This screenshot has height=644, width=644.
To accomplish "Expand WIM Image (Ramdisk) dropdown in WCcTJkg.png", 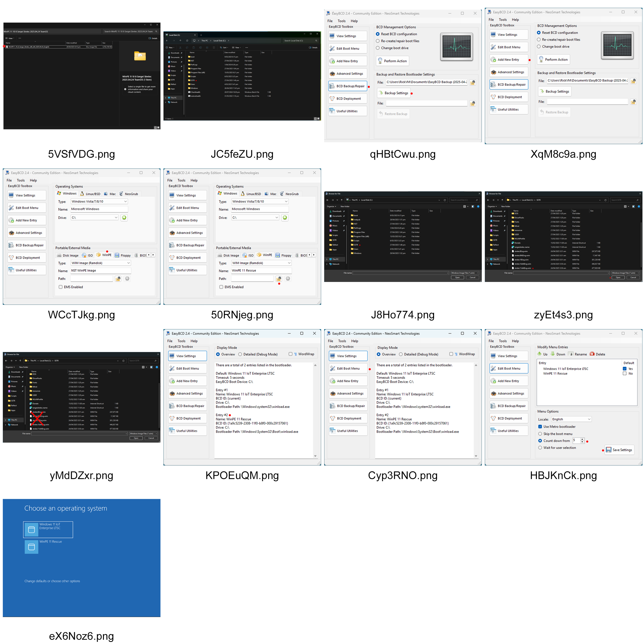I will click(129, 263).
